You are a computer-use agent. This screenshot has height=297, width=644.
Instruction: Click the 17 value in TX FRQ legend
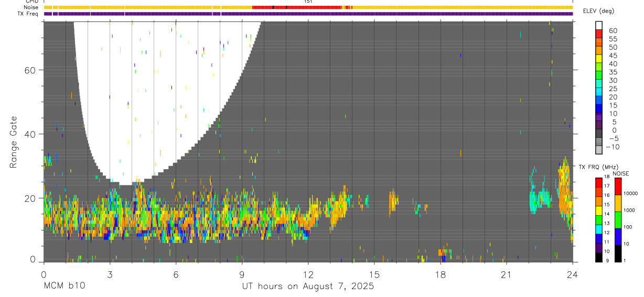click(x=607, y=185)
